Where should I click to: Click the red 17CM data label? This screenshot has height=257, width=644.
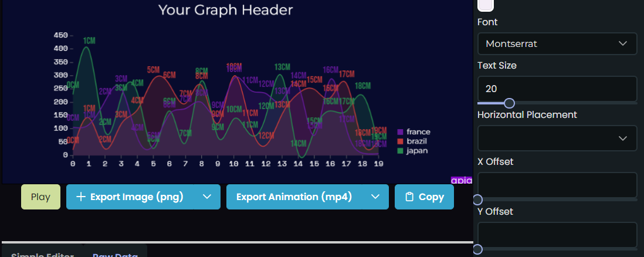[347, 74]
